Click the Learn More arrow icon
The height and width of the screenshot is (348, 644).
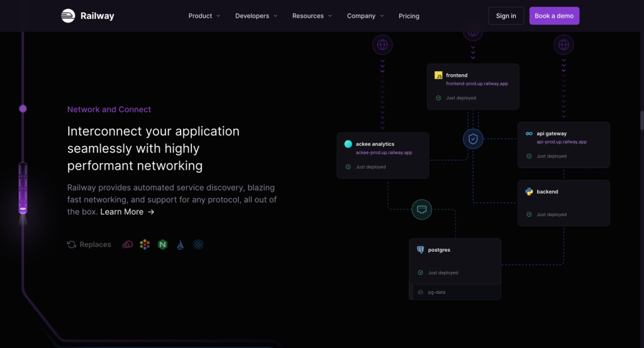151,212
